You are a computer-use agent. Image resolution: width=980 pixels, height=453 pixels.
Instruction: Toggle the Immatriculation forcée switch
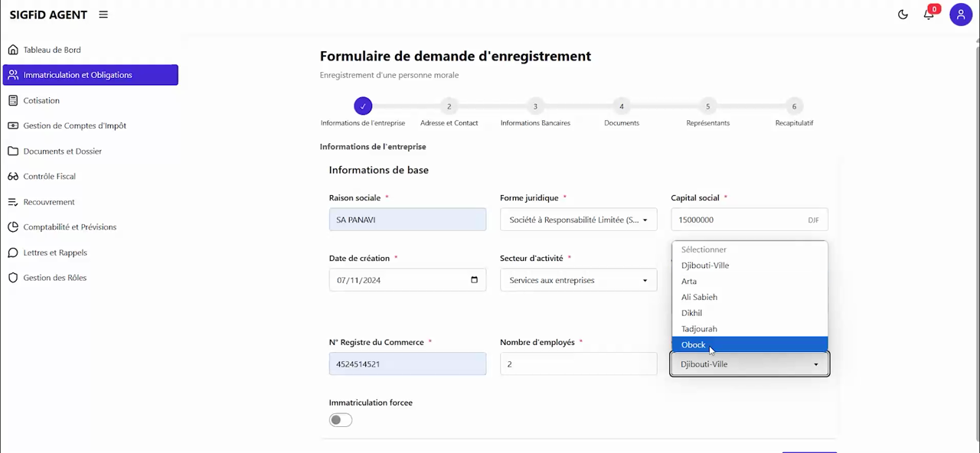[x=340, y=419]
